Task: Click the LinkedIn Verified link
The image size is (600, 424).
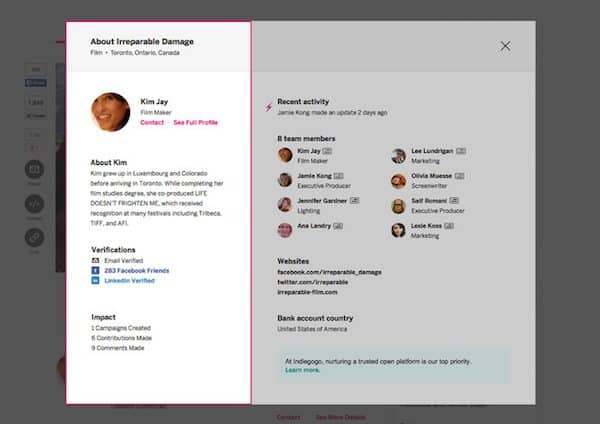Action: tap(129, 281)
